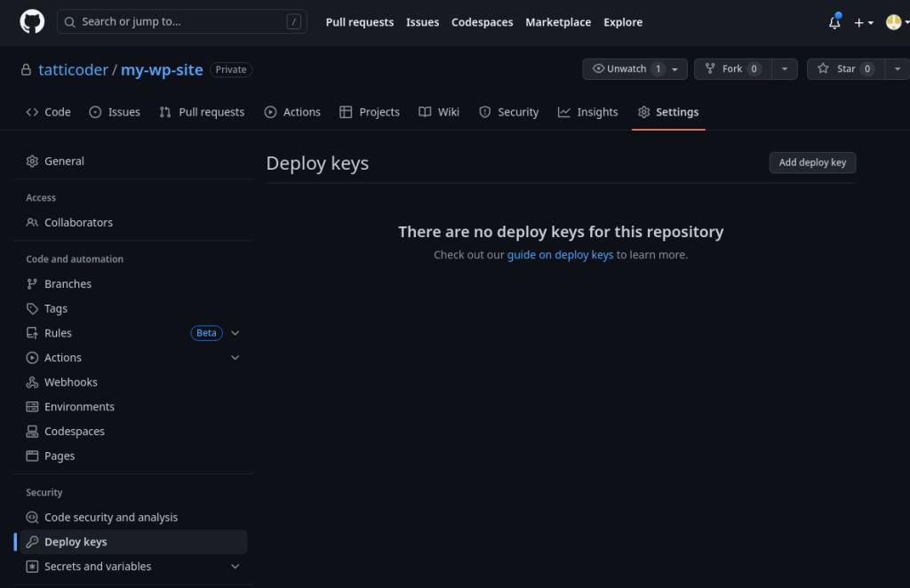
Task: Switch to the Code tab
Action: [x=48, y=112]
